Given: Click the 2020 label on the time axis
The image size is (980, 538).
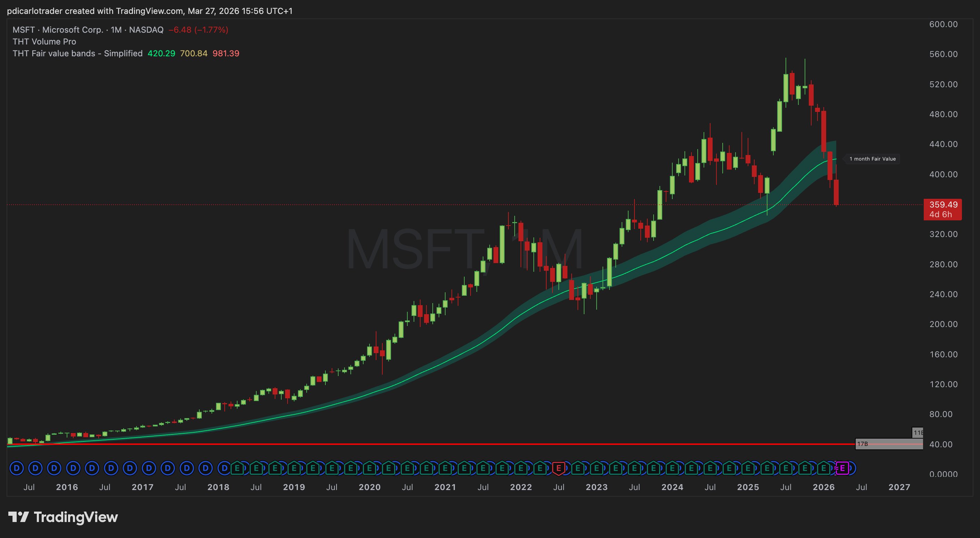Looking at the screenshot, I should pos(369,487).
